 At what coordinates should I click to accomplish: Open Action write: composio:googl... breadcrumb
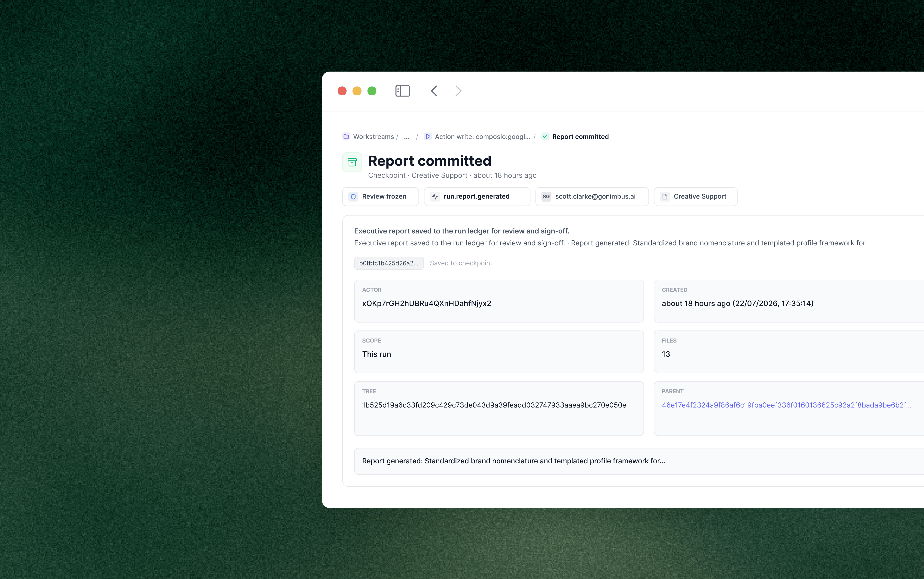click(x=482, y=137)
